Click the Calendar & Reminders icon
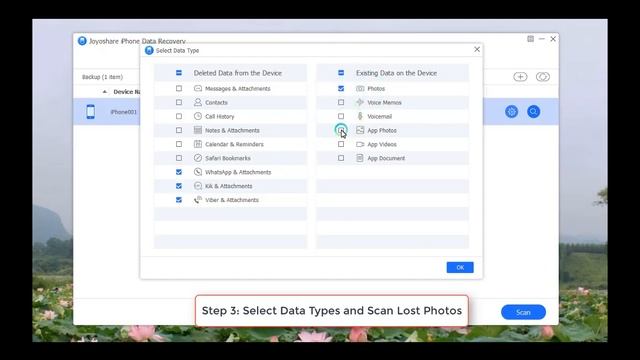The image size is (640, 360). tap(198, 144)
